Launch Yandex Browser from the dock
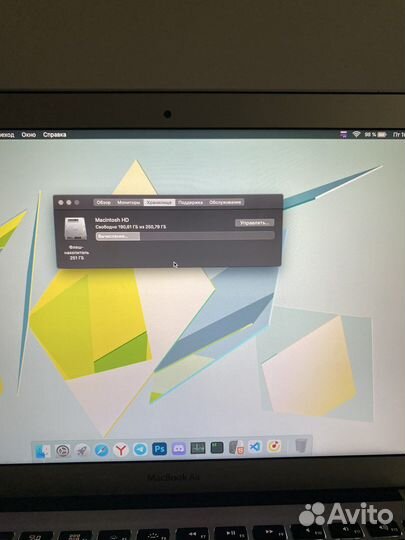Image resolution: width=405 pixels, height=540 pixels. coord(121,449)
